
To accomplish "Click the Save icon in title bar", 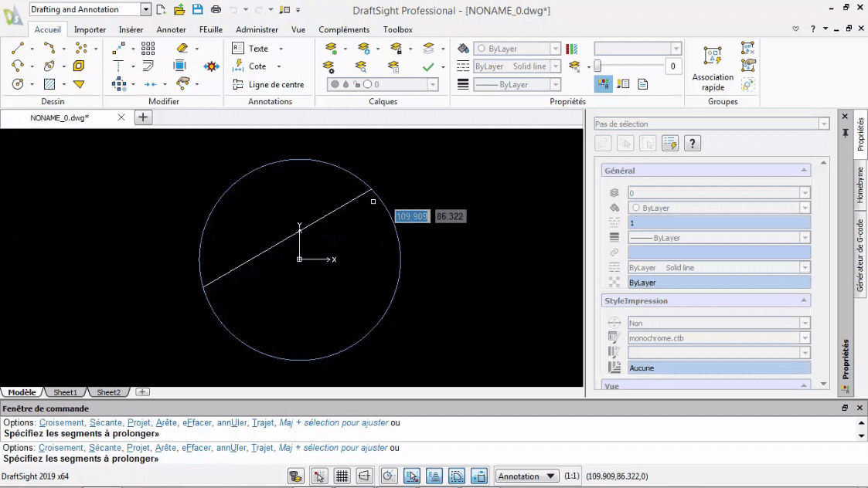I will (x=198, y=9).
